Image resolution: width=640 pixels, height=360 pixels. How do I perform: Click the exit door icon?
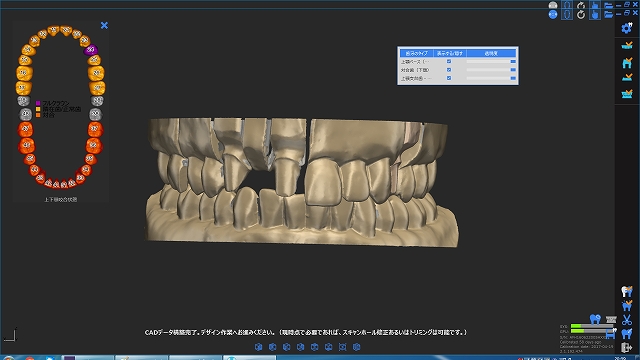627,347
